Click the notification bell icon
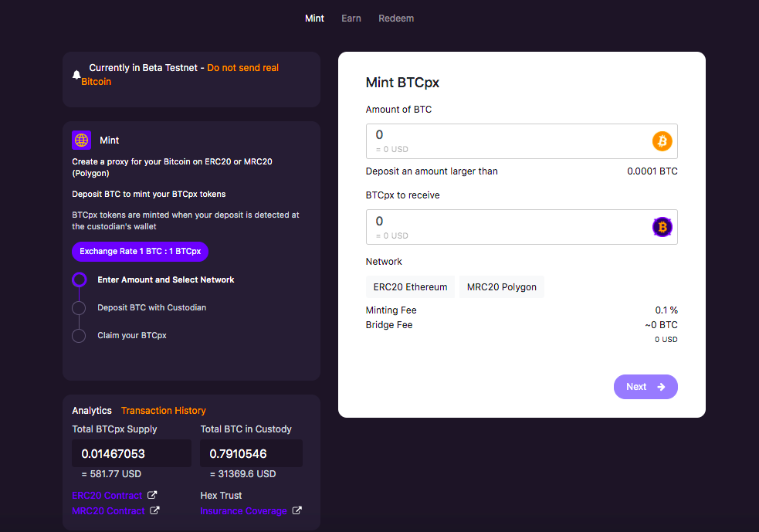Image resolution: width=759 pixels, height=532 pixels. pyautogui.click(x=76, y=75)
